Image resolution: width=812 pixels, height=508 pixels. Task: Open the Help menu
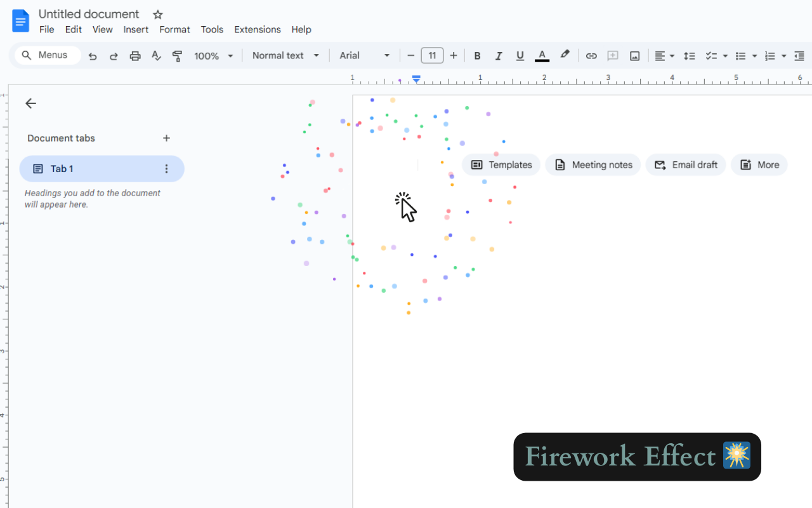click(x=301, y=29)
